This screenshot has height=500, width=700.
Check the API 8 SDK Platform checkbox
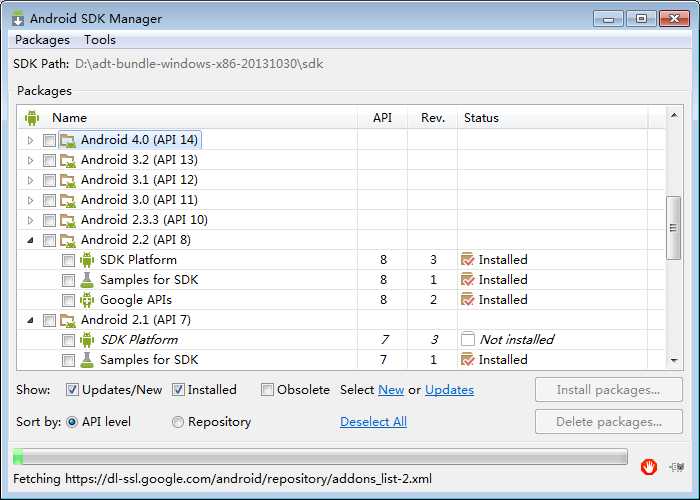68,260
